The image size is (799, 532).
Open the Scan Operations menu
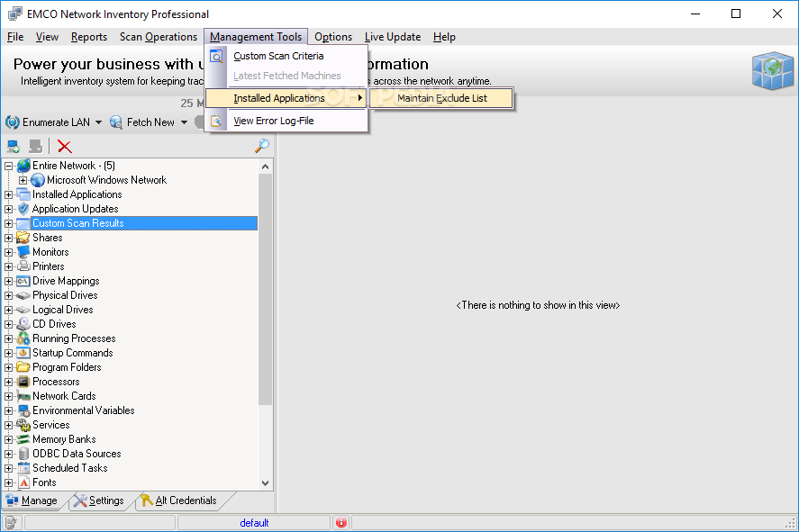(x=159, y=37)
